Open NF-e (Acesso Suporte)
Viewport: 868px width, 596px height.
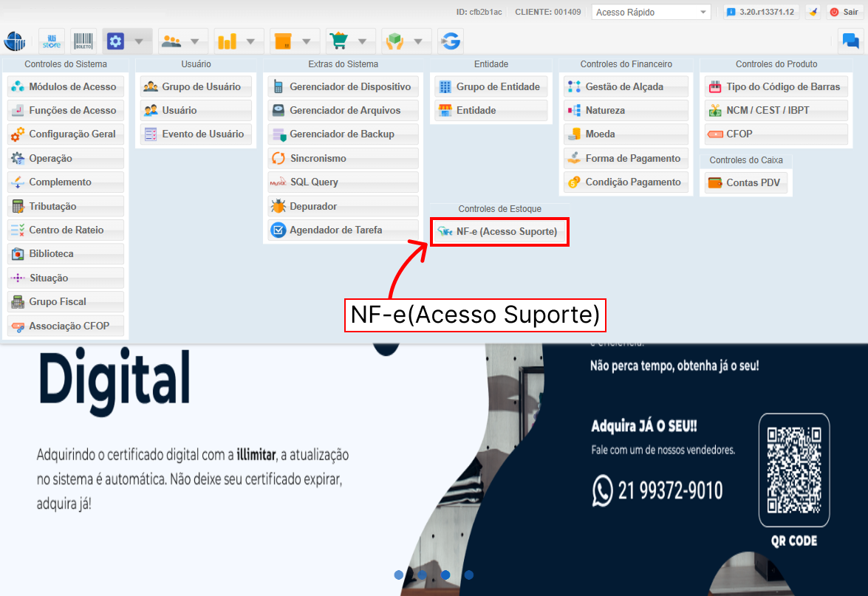tap(499, 232)
